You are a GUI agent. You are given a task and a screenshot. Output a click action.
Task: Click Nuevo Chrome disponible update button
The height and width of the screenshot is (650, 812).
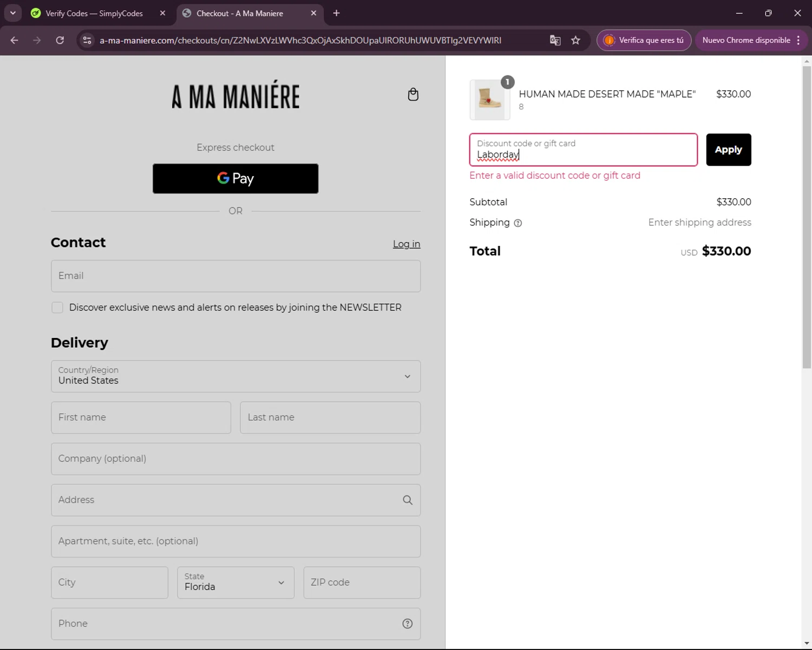click(x=746, y=40)
